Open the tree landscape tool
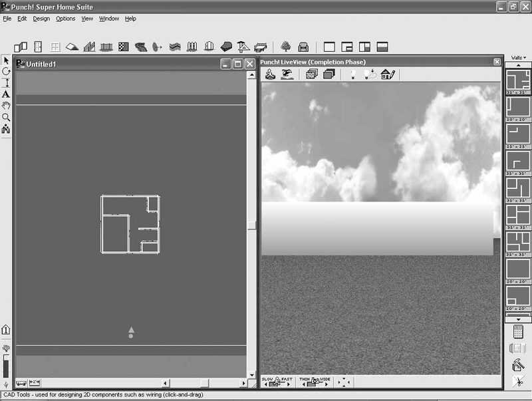Image resolution: width=532 pixels, height=401 pixels. click(x=286, y=47)
